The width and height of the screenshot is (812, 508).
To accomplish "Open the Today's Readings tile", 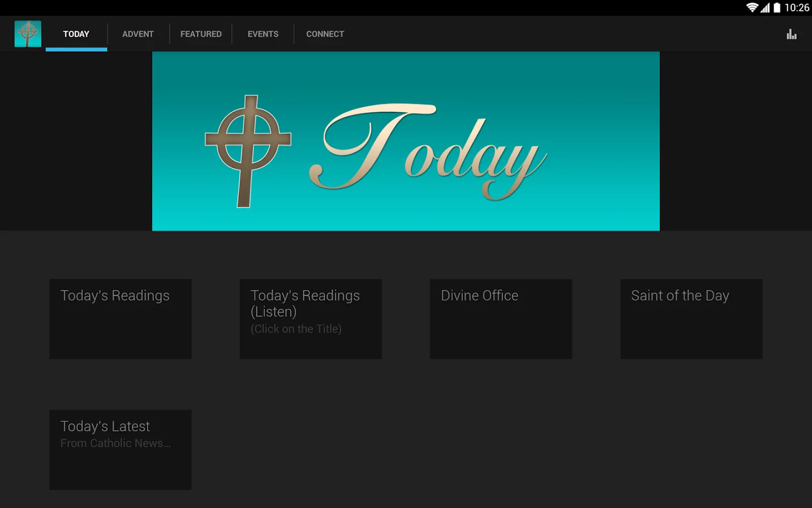I will tap(121, 319).
